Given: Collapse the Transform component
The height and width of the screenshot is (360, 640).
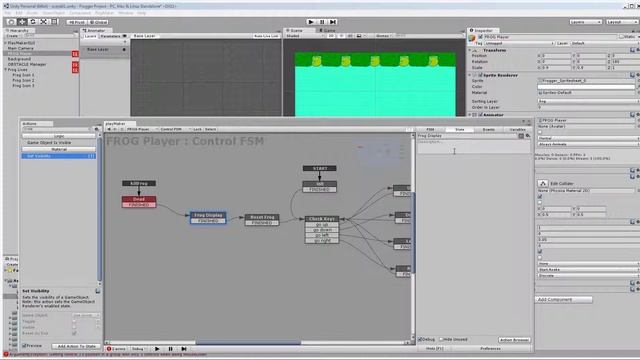Looking at the screenshot, I should tap(470, 50).
